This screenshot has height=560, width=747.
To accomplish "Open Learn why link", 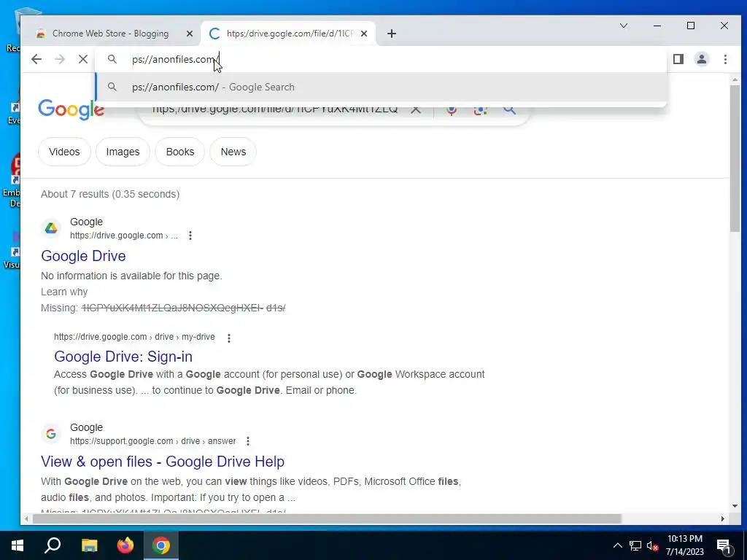I will (x=64, y=292).
